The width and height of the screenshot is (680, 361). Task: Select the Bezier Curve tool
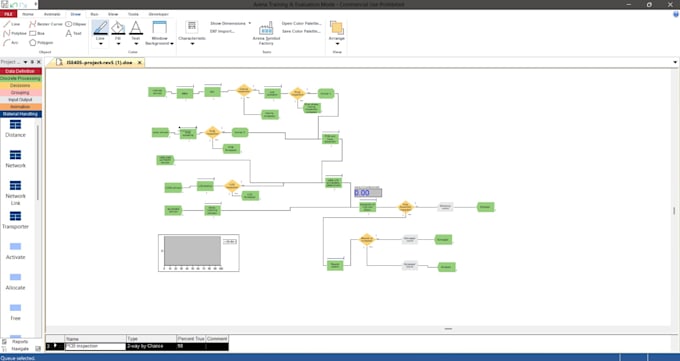coord(46,24)
